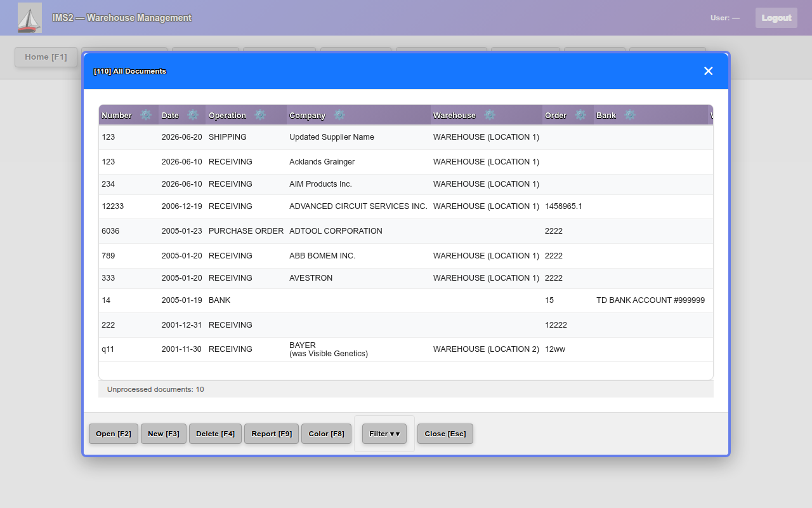Image resolution: width=812 pixels, height=508 pixels.
Task: Click order value 12ww
Action: pos(555,349)
